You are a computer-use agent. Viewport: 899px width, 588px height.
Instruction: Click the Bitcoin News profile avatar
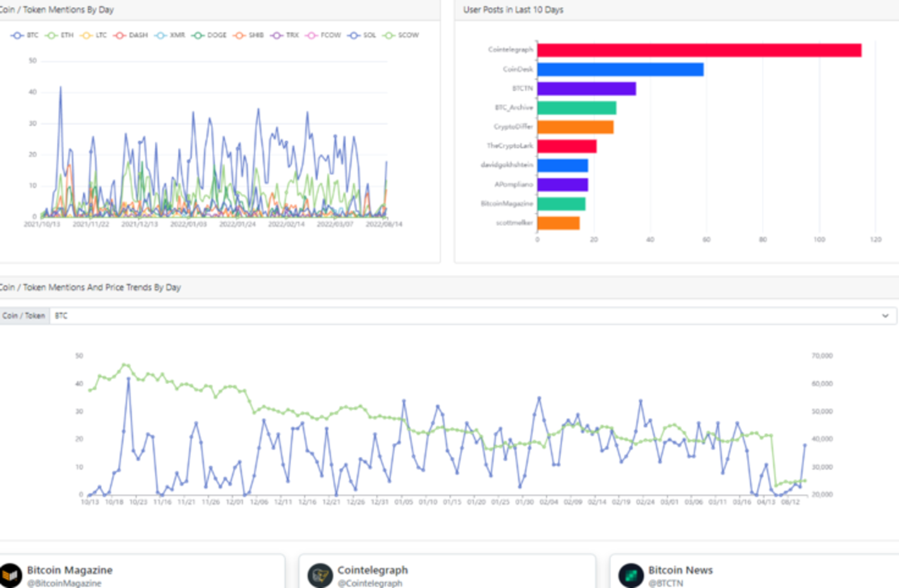click(x=631, y=575)
